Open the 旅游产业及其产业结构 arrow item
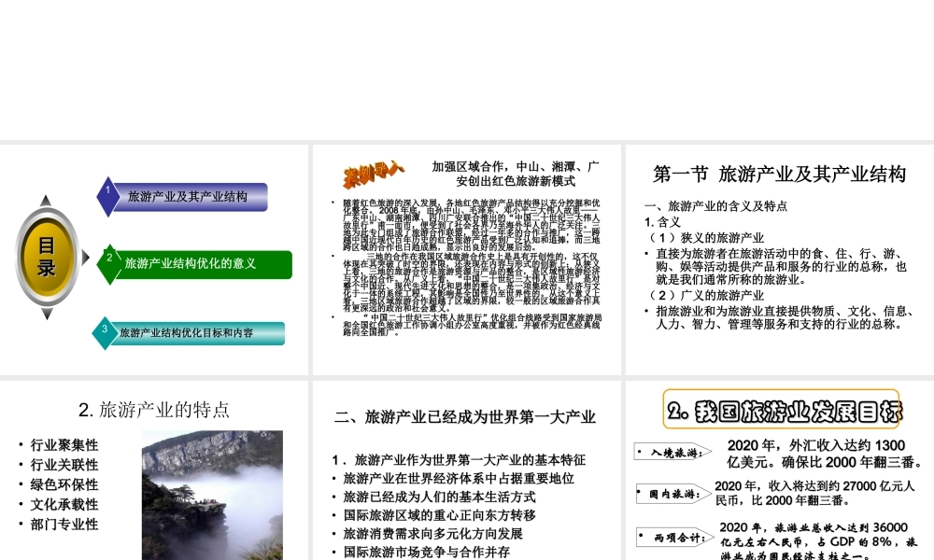 190,197
